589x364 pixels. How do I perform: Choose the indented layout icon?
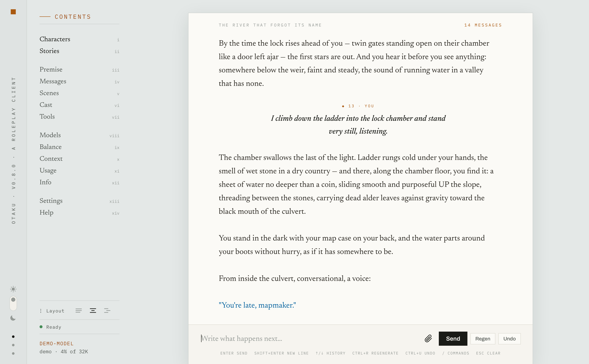(x=107, y=311)
